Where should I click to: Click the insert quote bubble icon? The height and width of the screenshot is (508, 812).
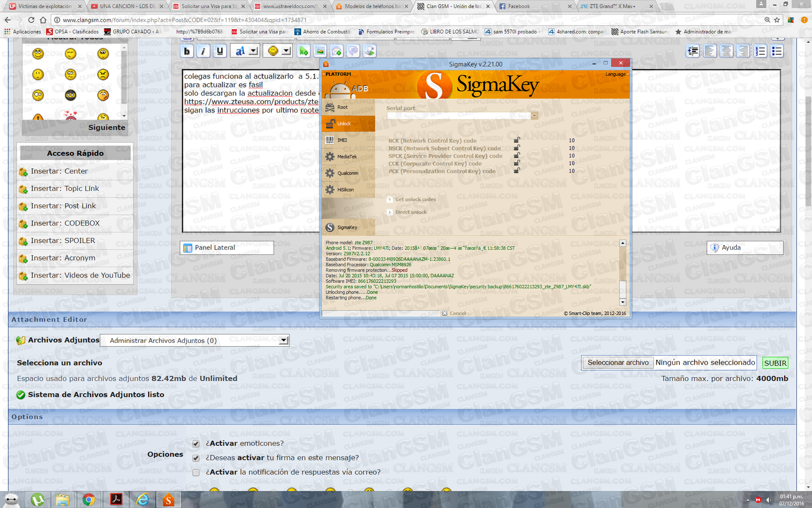tap(353, 51)
